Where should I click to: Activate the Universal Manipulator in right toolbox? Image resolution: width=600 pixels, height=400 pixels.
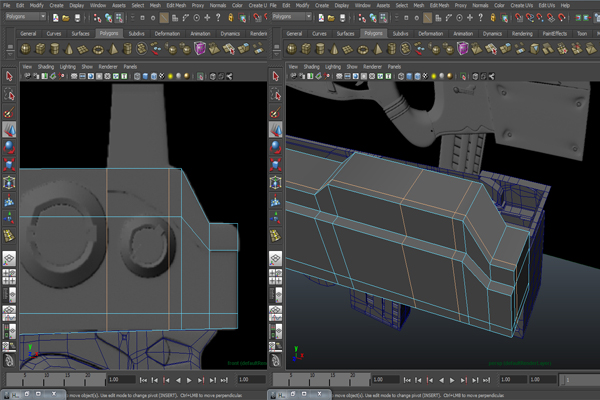point(276,183)
